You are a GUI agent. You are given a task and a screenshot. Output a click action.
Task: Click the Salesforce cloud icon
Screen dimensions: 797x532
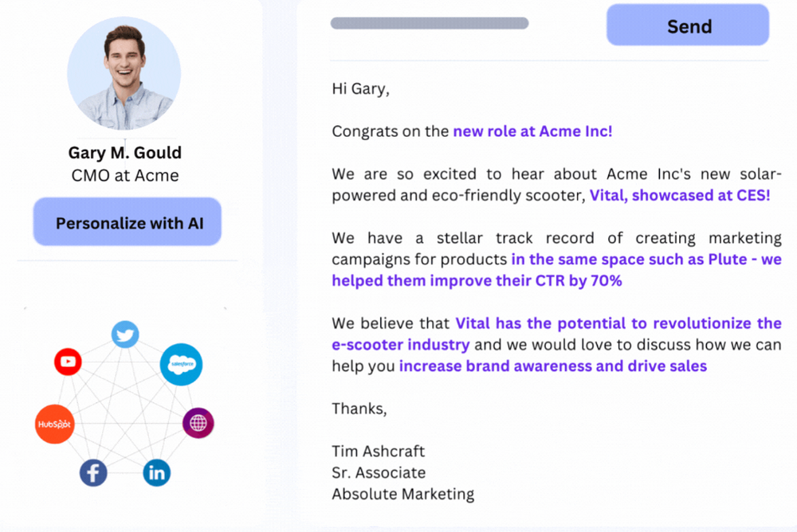(182, 365)
